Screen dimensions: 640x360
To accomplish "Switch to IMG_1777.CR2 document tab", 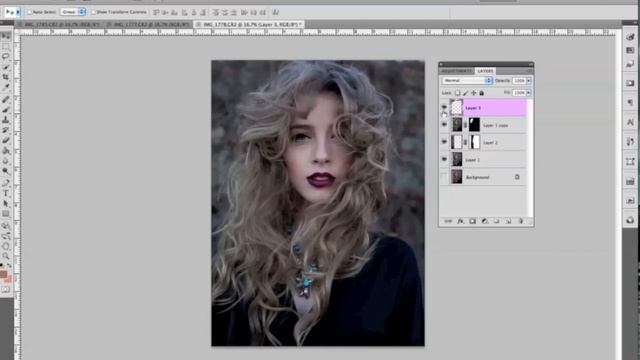I will point(151,24).
